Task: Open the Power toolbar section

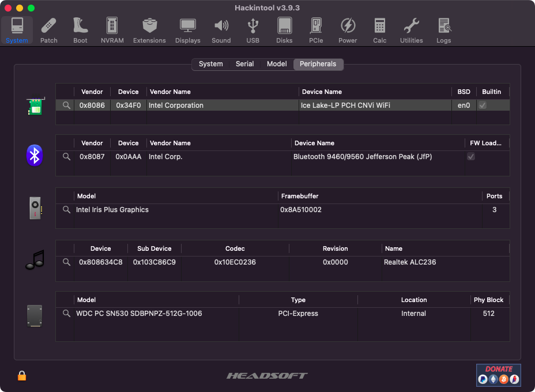Action: coord(348,31)
